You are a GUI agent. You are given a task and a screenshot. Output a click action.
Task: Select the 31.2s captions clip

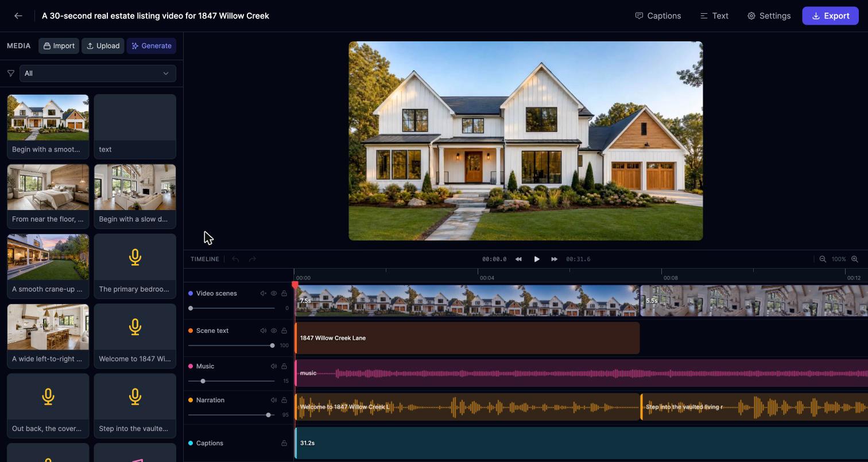582,443
